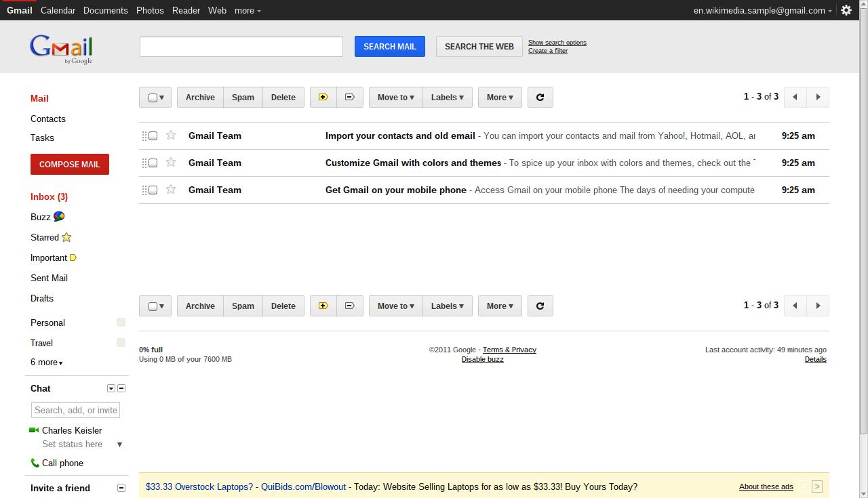Star the 'Import your contacts' email
Screen dimensions: 868x498
[171, 136]
